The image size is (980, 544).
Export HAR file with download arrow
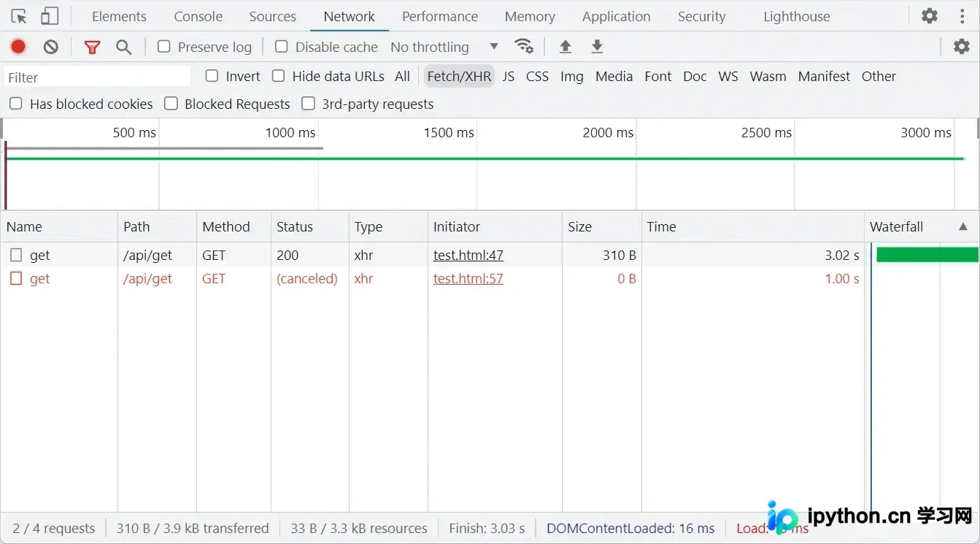click(597, 47)
